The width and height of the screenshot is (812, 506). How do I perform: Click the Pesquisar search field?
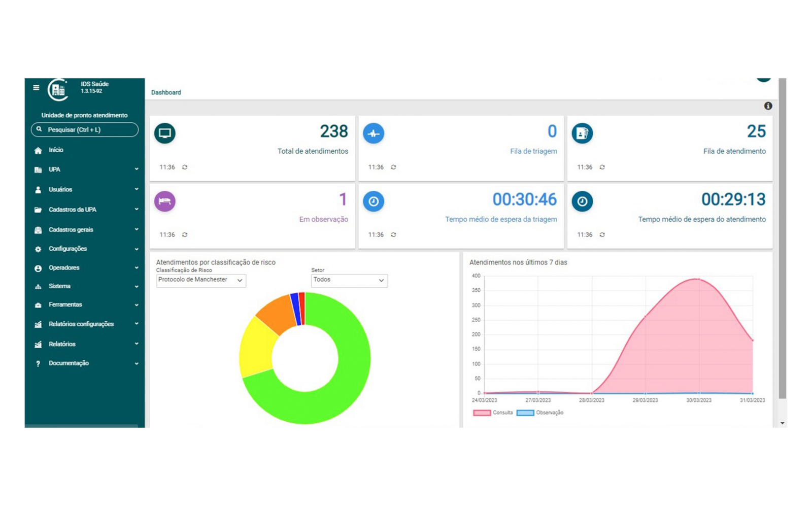coord(85,130)
